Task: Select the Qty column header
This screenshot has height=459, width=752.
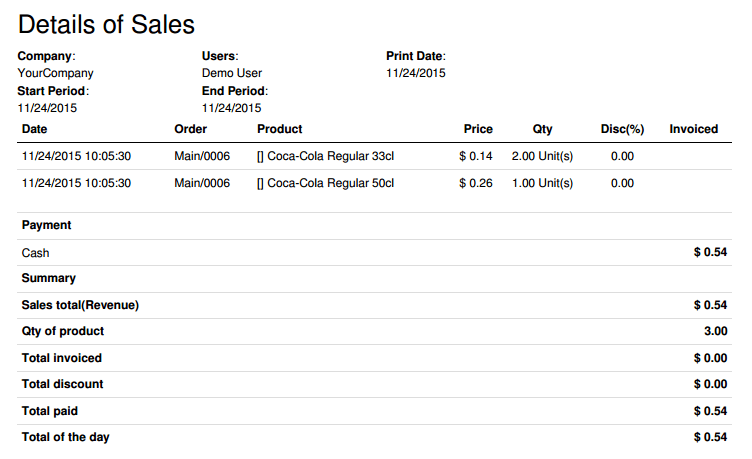Action: tap(542, 129)
